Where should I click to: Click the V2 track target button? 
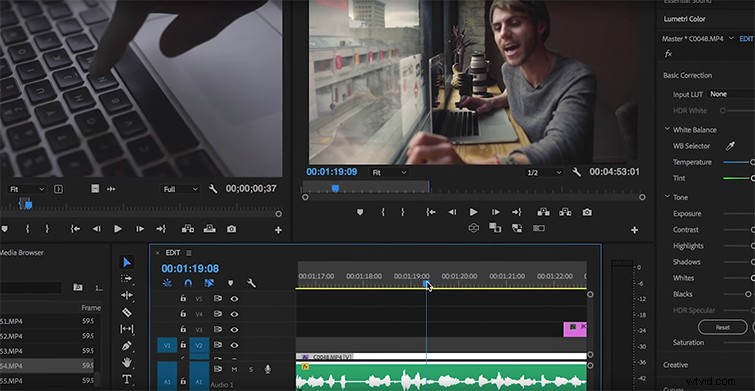pyautogui.click(x=199, y=345)
